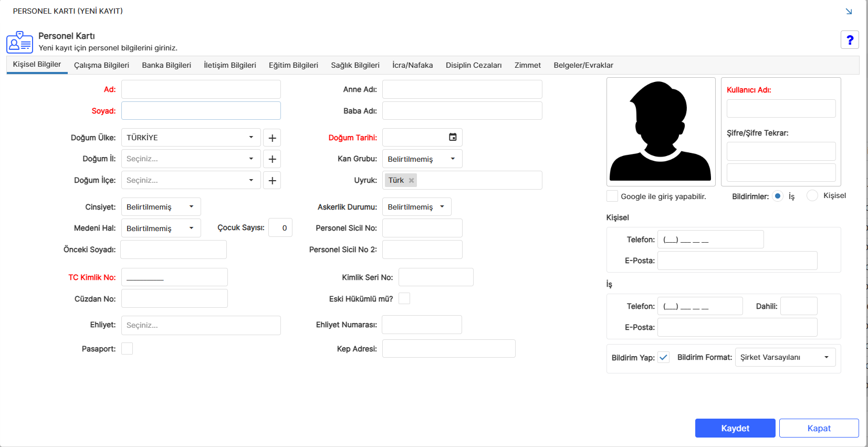Click the Ehliyet selection field
Image resolution: width=868 pixels, height=447 pixels.
pyautogui.click(x=201, y=325)
